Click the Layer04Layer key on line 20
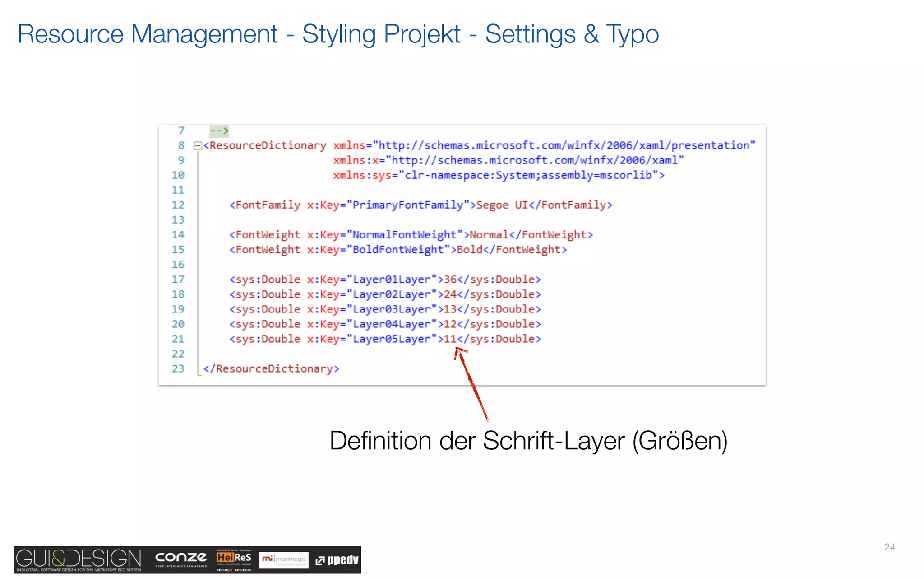924x578 pixels. pyautogui.click(x=392, y=324)
